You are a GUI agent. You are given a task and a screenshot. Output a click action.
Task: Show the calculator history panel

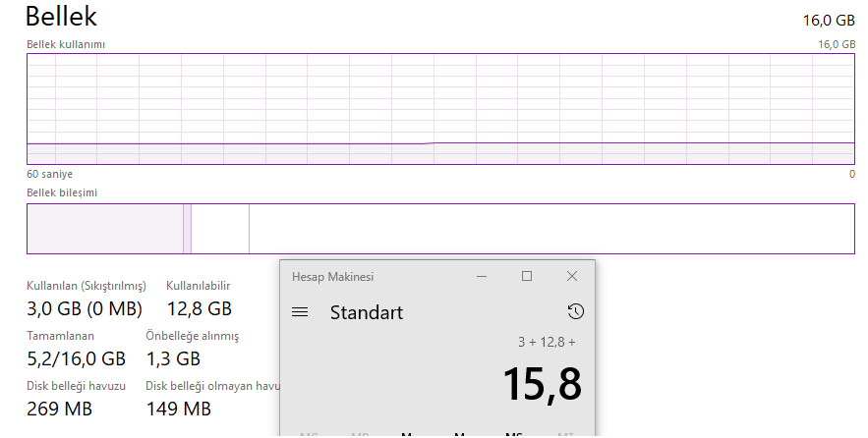[576, 312]
